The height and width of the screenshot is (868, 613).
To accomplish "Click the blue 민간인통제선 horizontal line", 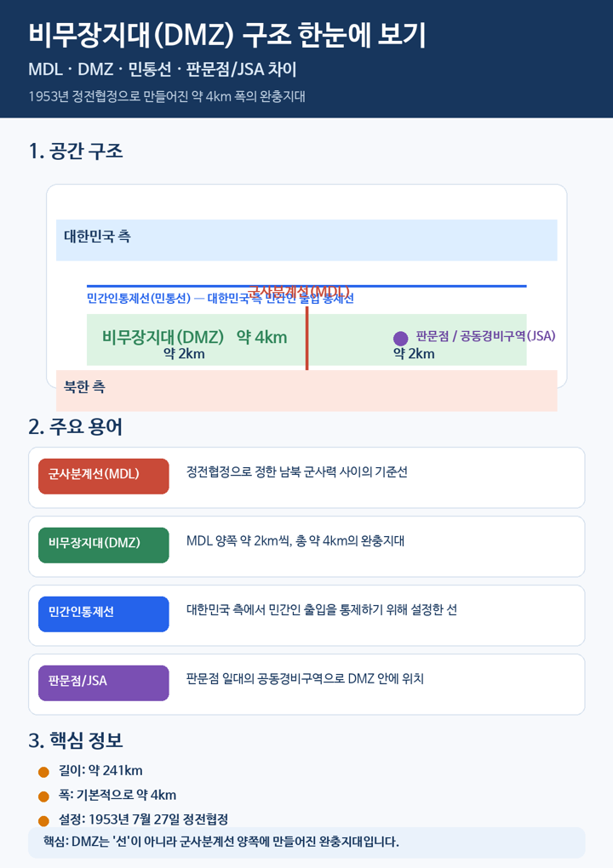I will point(306,286).
